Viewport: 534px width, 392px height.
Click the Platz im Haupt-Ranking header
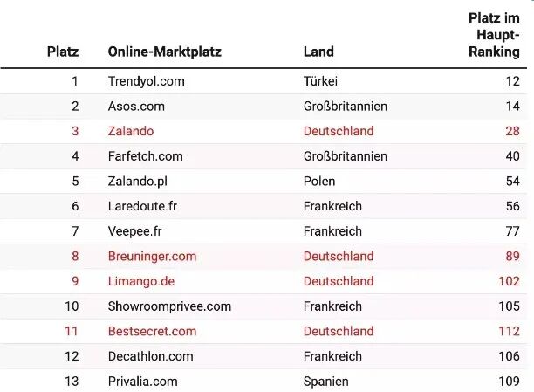pyautogui.click(x=494, y=35)
